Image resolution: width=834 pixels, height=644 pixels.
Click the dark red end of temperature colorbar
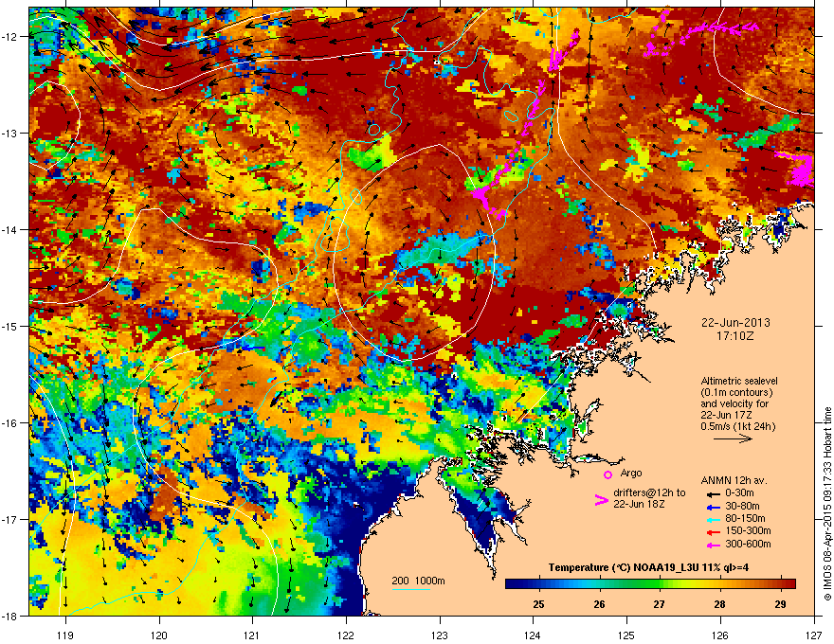click(x=789, y=583)
